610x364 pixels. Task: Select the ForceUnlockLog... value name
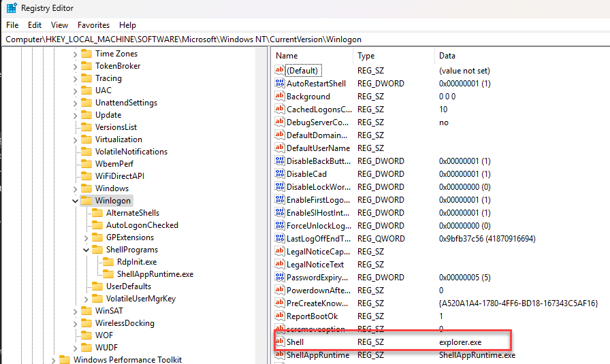tap(319, 226)
